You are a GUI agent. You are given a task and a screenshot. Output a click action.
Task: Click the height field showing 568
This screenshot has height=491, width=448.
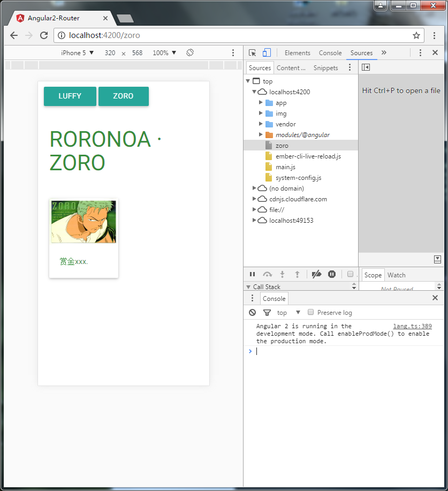point(137,53)
